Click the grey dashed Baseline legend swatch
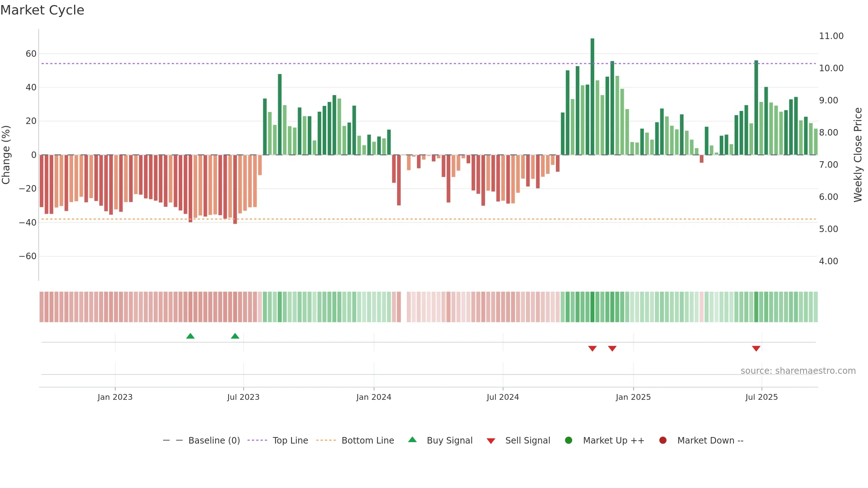Viewport: 868px width, 488px height. tap(173, 440)
